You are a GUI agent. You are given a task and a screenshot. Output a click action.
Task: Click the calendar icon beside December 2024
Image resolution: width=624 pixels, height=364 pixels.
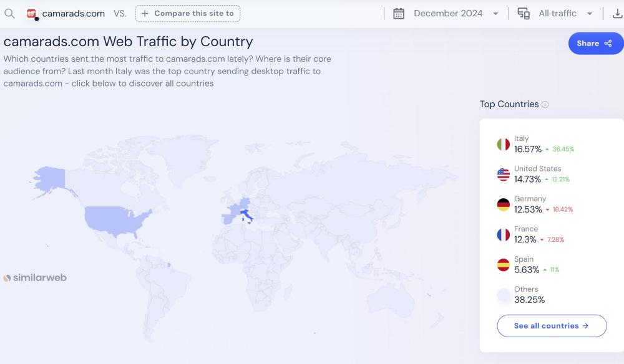click(399, 14)
